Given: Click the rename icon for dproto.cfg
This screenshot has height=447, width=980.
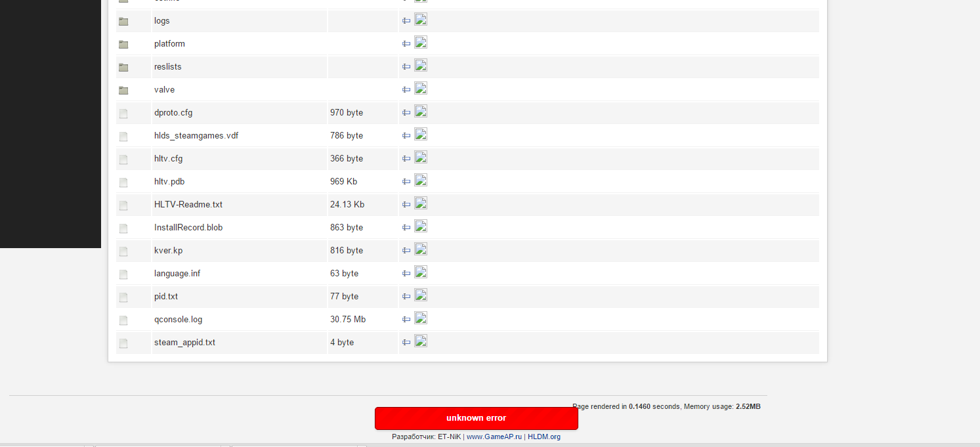Looking at the screenshot, I should click(x=406, y=113).
